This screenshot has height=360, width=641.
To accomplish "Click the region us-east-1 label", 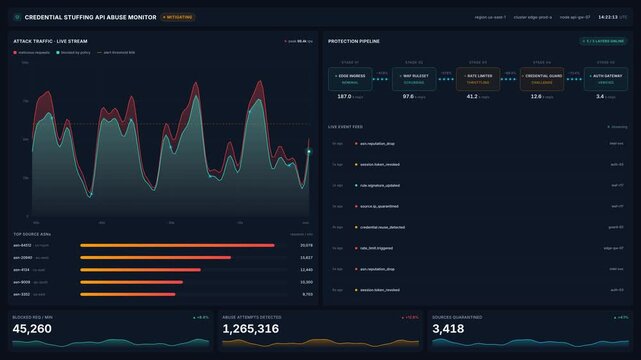I will 490,17.
